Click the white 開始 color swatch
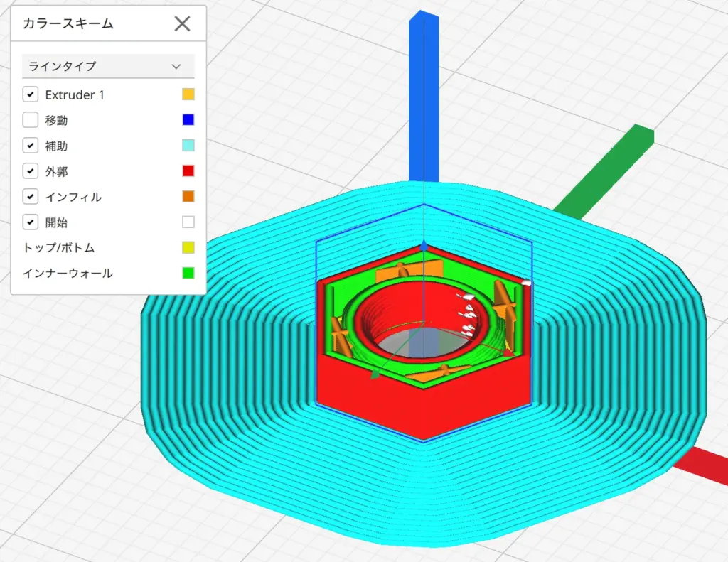 188,222
